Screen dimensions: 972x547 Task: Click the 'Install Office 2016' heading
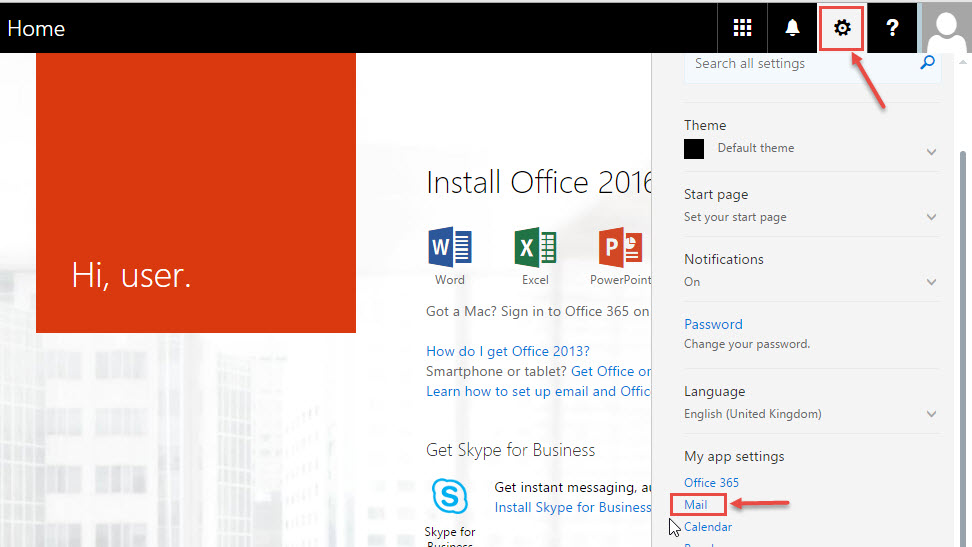coord(538,183)
